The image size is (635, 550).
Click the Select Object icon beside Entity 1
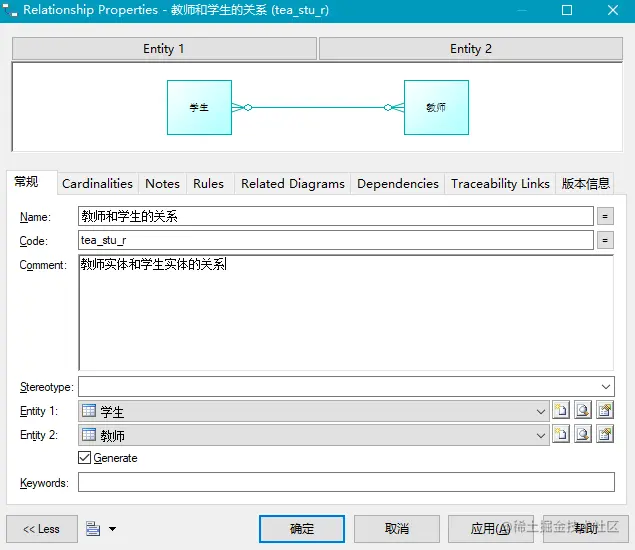pyautogui.click(x=583, y=410)
